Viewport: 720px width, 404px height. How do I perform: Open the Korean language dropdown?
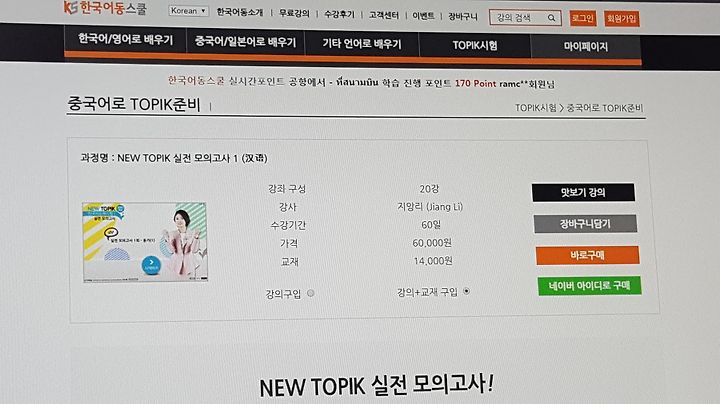[x=189, y=11]
